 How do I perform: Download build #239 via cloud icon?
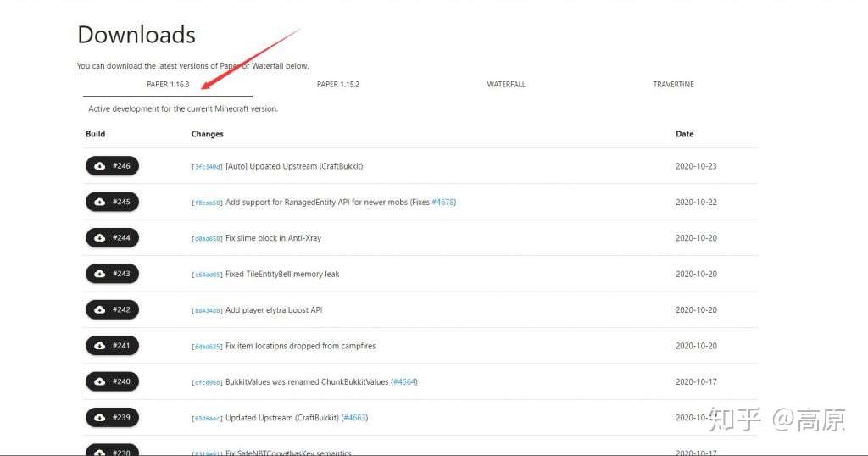(100, 418)
